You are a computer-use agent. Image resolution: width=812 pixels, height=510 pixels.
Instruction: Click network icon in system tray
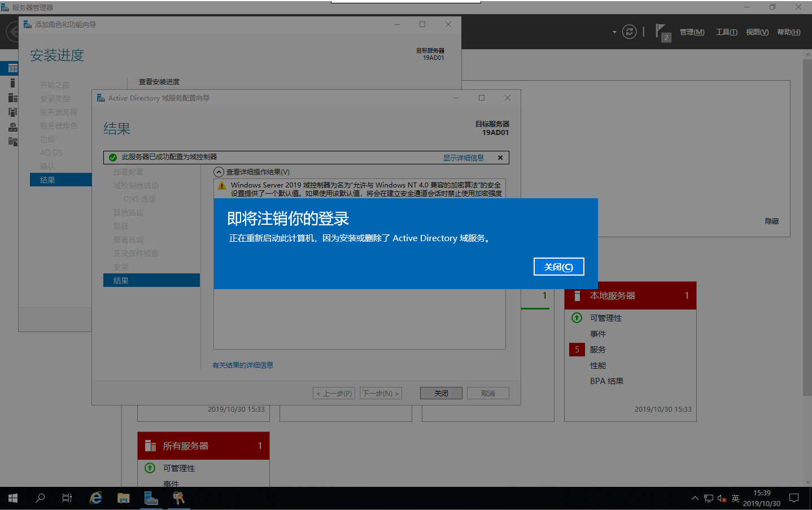(709, 498)
